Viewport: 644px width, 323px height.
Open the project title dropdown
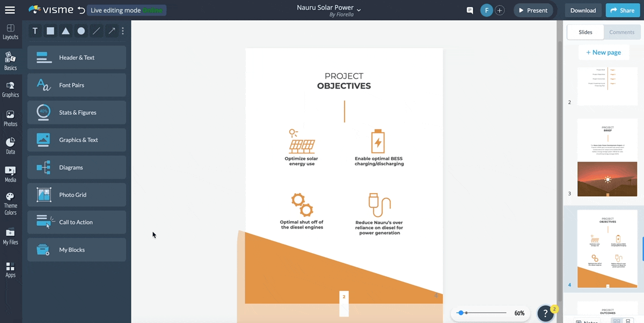pos(358,11)
